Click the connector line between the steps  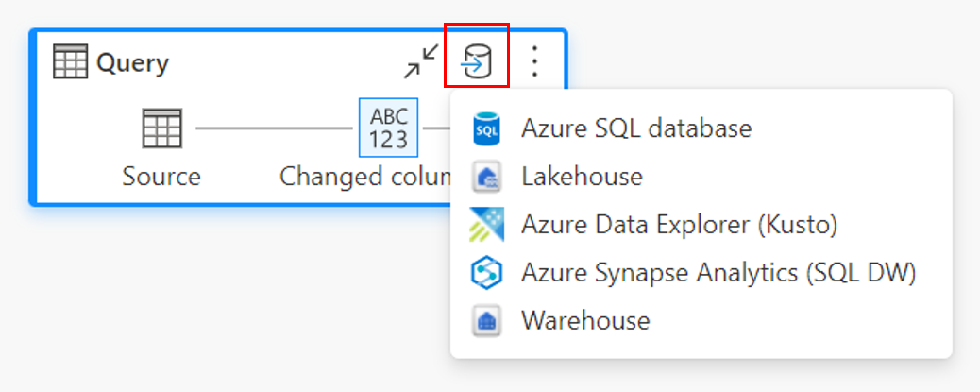tap(274, 128)
